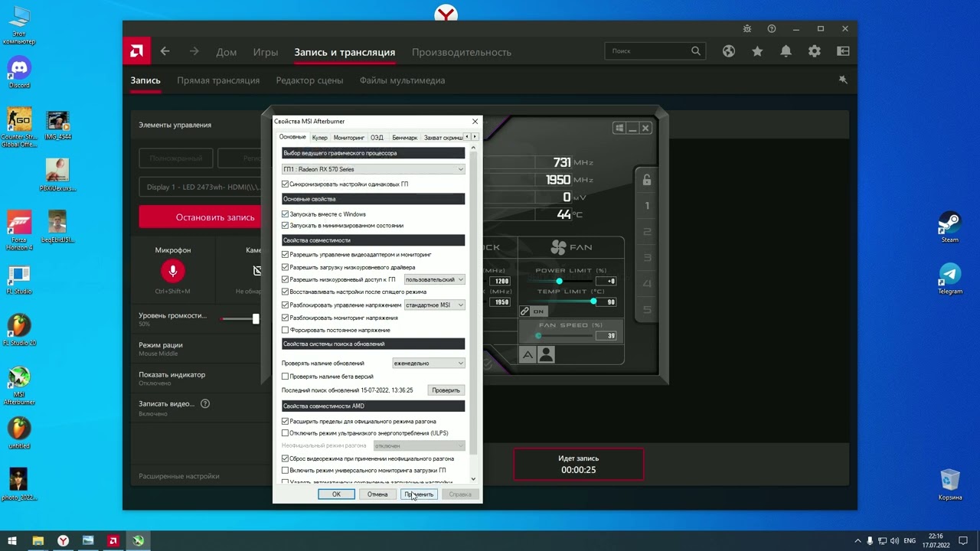Click the AMD logo home icon
Screen dimensions: 980x551
point(137,51)
